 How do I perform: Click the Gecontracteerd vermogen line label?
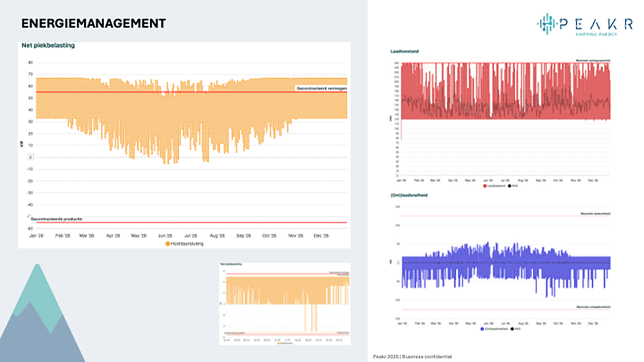tap(321, 88)
